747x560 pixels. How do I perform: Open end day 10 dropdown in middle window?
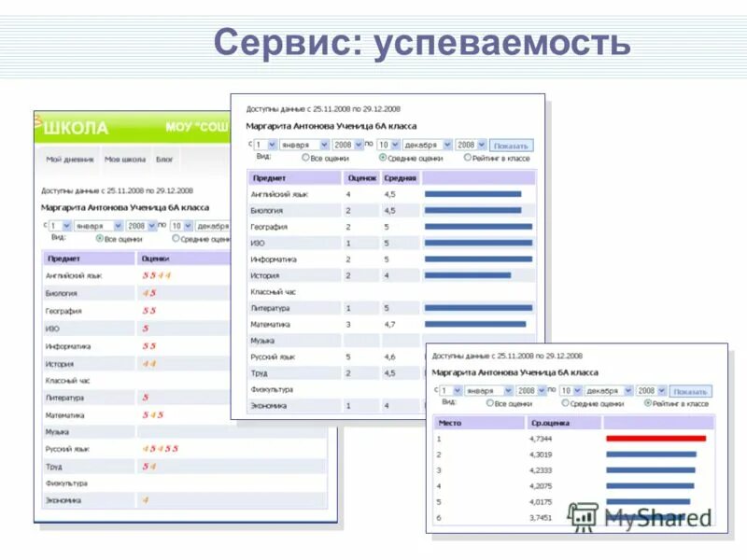pyautogui.click(x=388, y=145)
